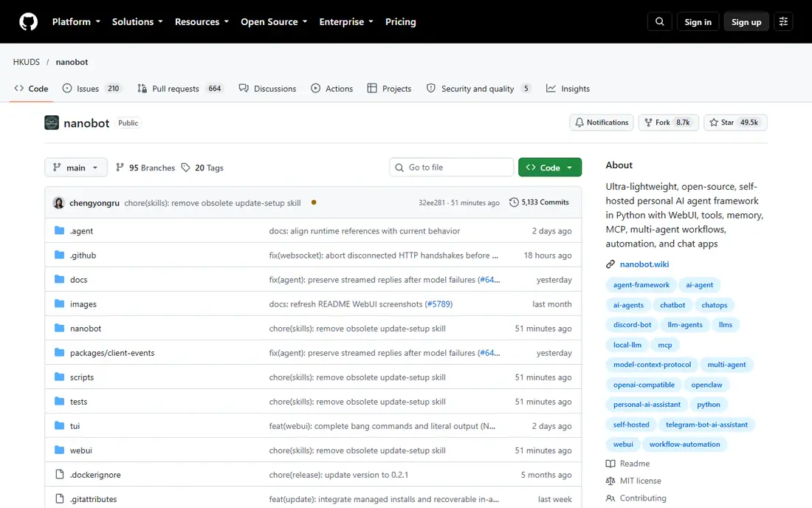Click the .dockerignore file icon
The height and width of the screenshot is (508, 812).
click(x=60, y=474)
